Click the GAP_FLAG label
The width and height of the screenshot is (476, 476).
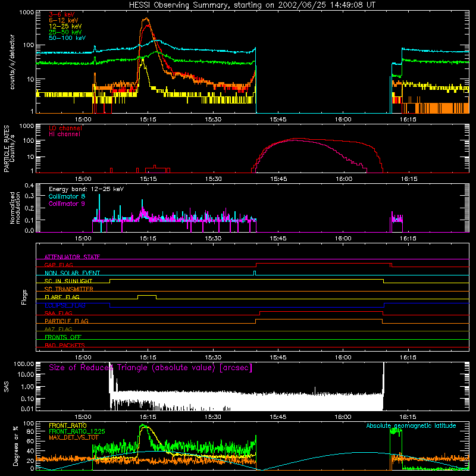click(58, 265)
